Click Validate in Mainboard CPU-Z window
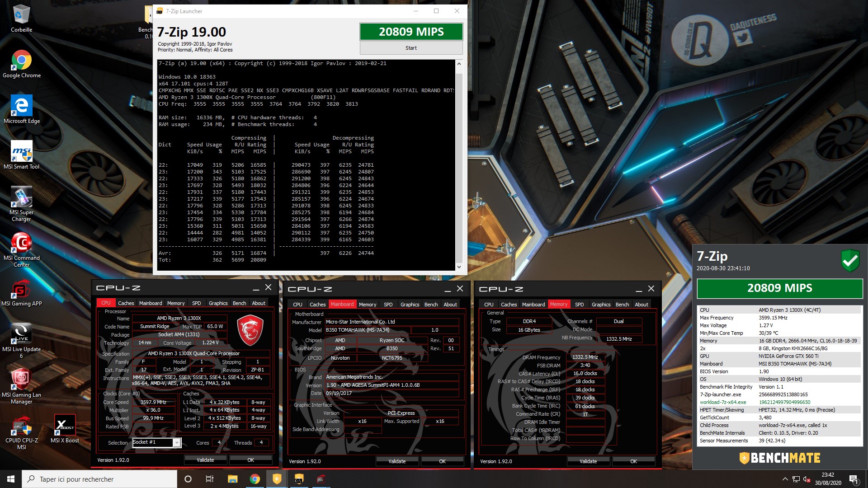 pos(397,461)
